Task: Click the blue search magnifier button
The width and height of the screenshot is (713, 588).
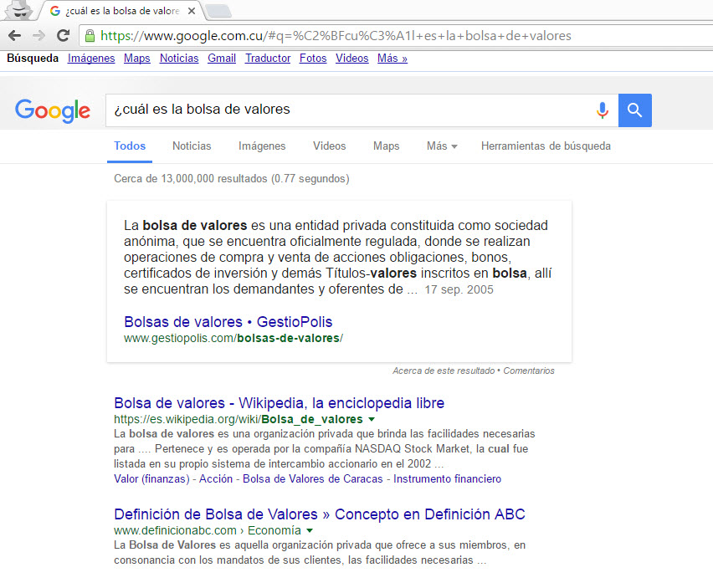Action: [x=635, y=110]
